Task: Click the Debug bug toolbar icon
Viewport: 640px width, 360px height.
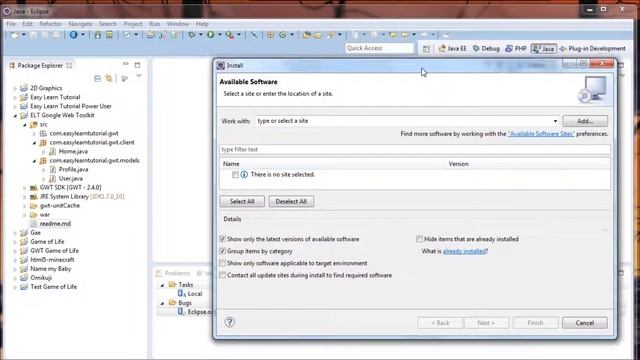Action: [191, 35]
